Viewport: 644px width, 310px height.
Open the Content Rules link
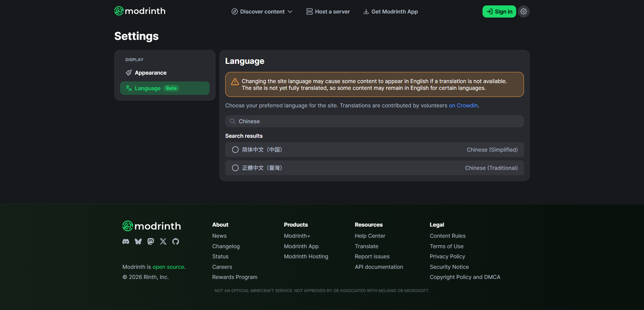pos(448,236)
